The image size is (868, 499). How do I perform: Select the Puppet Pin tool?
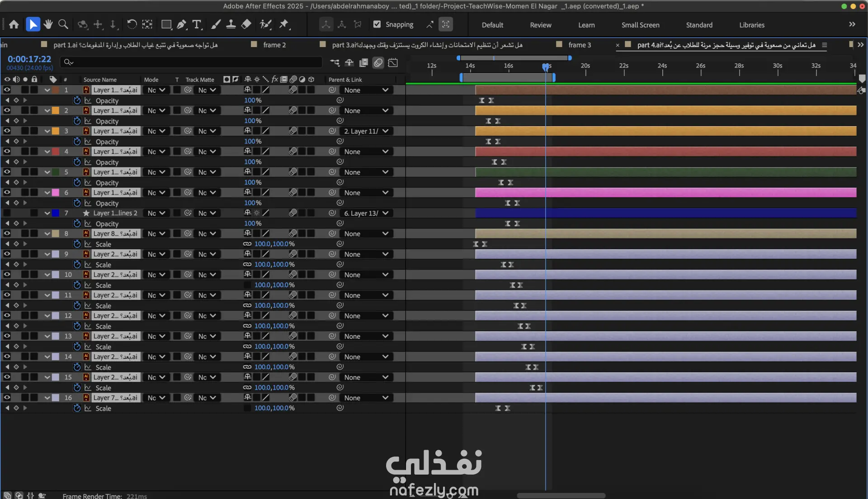tap(284, 24)
